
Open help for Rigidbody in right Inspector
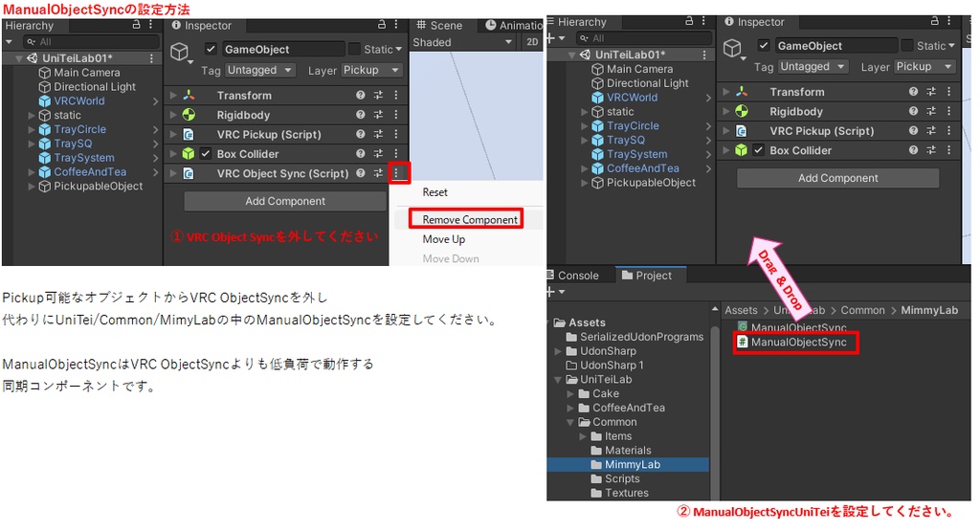pyautogui.click(x=913, y=111)
